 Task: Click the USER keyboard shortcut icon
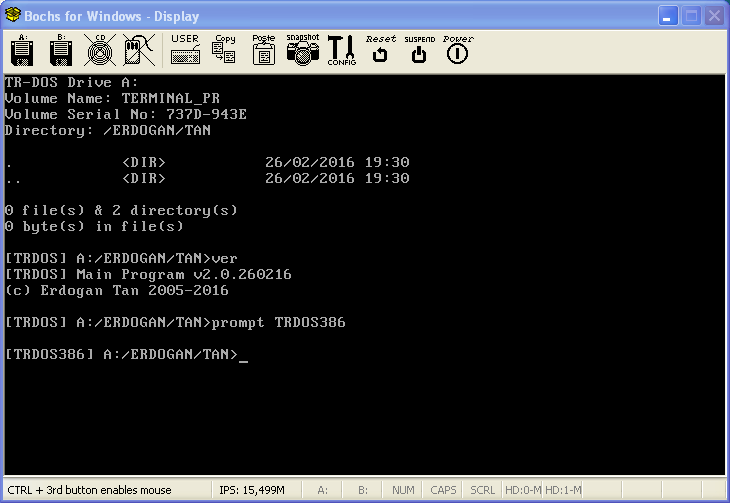185,49
